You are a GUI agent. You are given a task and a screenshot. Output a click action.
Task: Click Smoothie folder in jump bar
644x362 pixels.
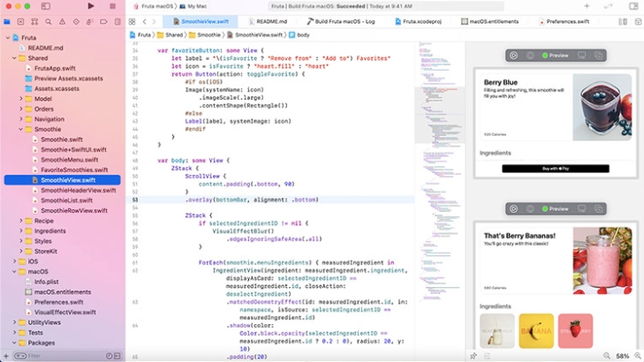click(205, 35)
